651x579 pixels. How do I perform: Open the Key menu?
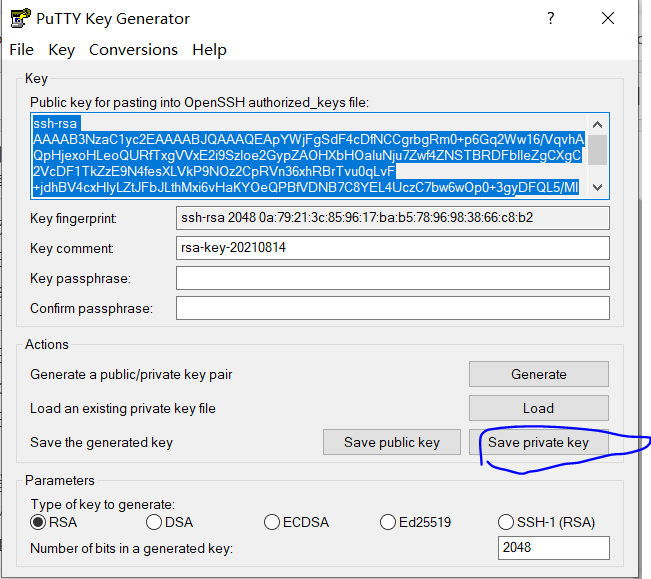tap(61, 50)
